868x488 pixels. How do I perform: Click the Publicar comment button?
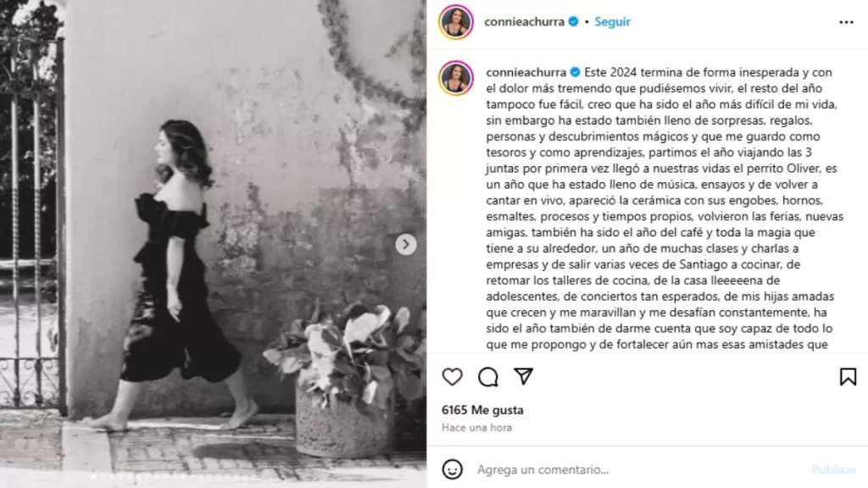(834, 469)
